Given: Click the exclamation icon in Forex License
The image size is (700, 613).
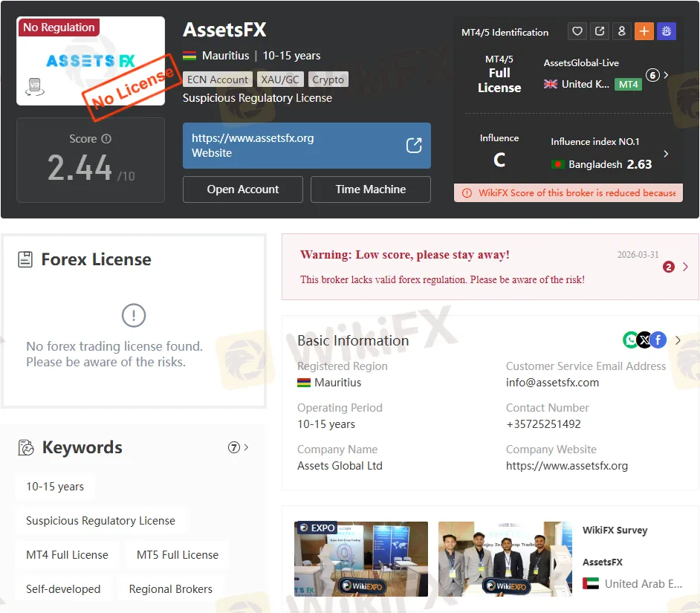Looking at the screenshot, I should 134,315.
